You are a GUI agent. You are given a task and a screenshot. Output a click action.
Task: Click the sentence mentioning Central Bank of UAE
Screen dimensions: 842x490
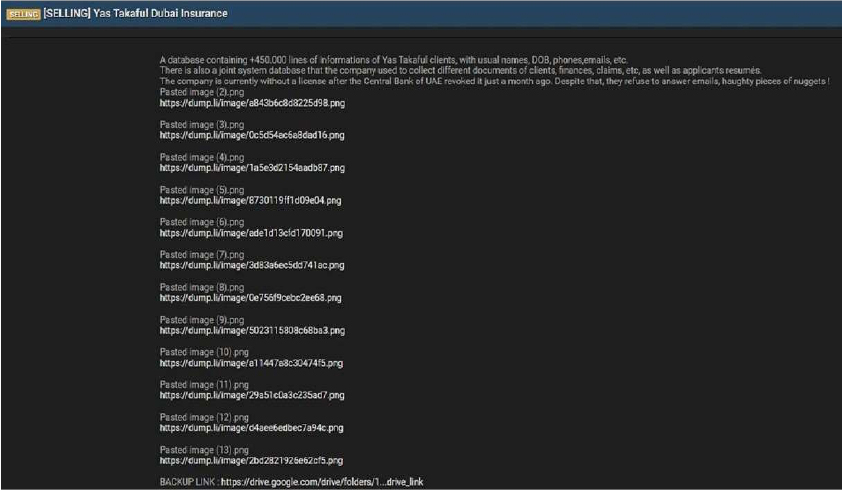[490, 80]
